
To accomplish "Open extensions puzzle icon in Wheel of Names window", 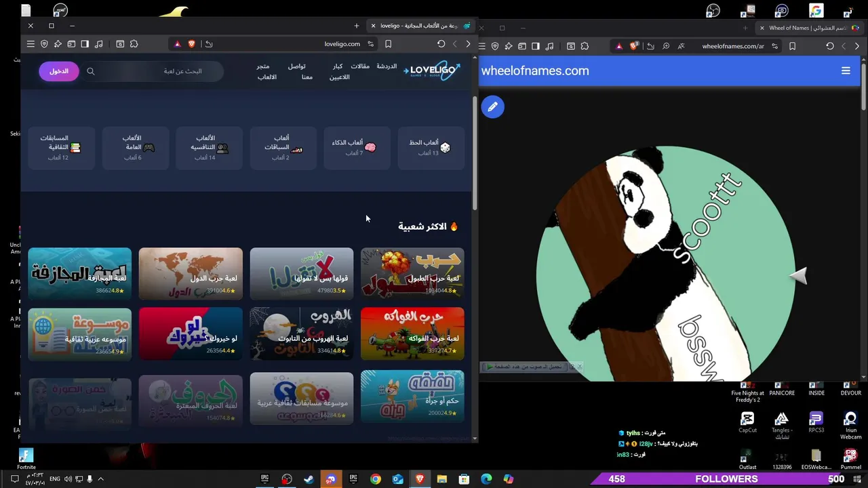I will [585, 46].
